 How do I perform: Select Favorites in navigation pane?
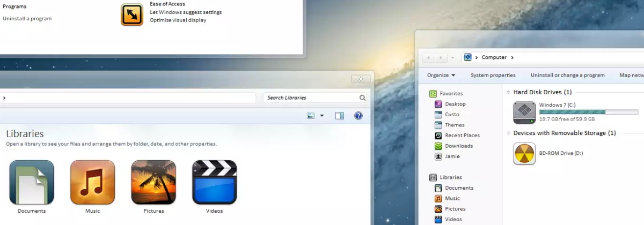pyautogui.click(x=451, y=93)
